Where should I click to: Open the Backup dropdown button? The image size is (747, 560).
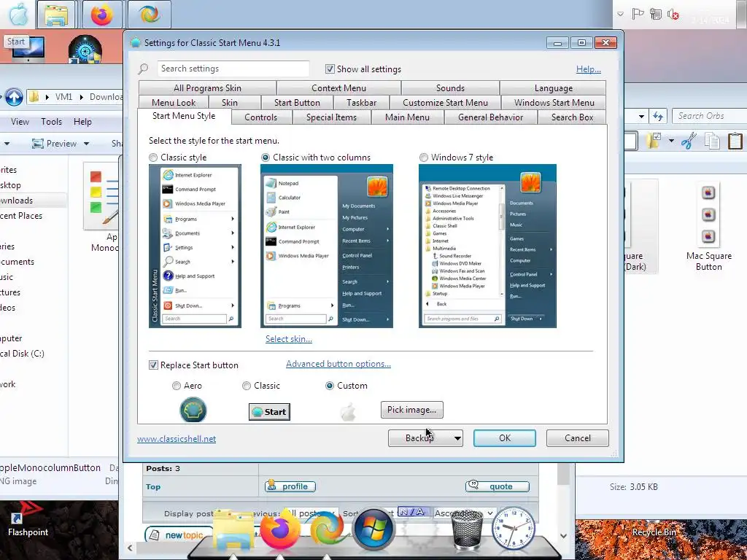click(x=425, y=438)
